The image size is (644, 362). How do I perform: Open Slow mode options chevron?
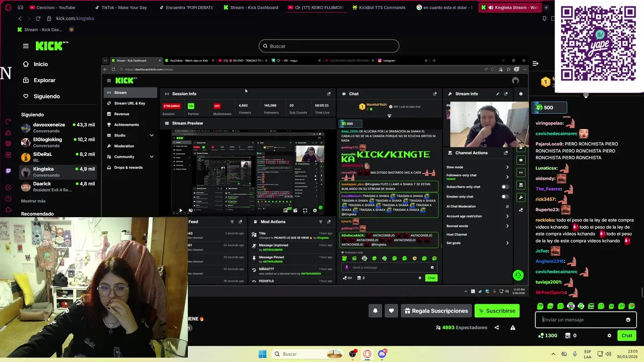tap(507, 167)
